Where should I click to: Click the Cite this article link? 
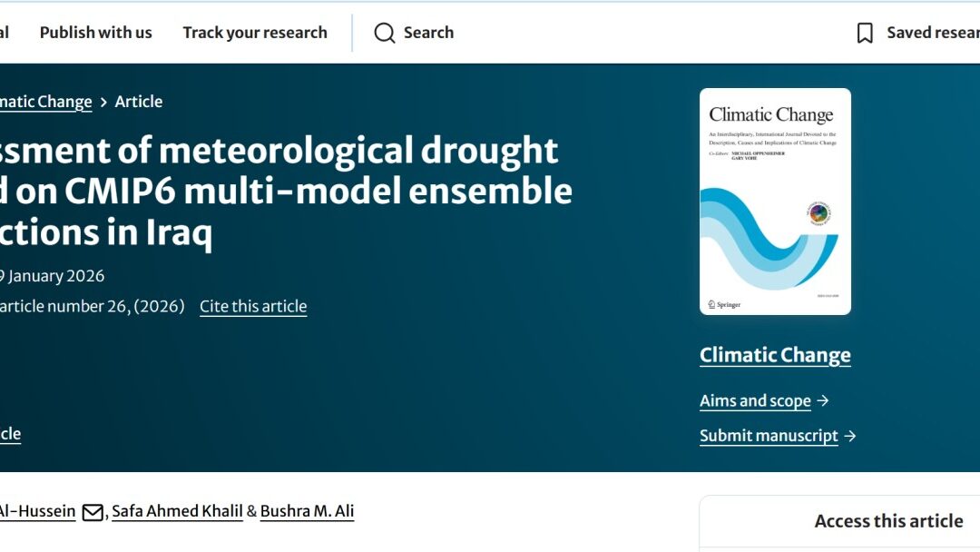pyautogui.click(x=253, y=306)
